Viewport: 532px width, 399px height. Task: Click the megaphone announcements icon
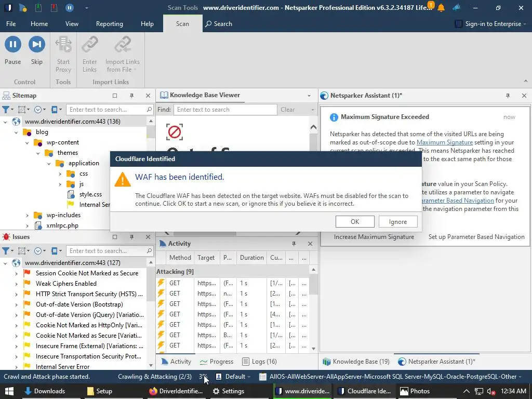456,7
